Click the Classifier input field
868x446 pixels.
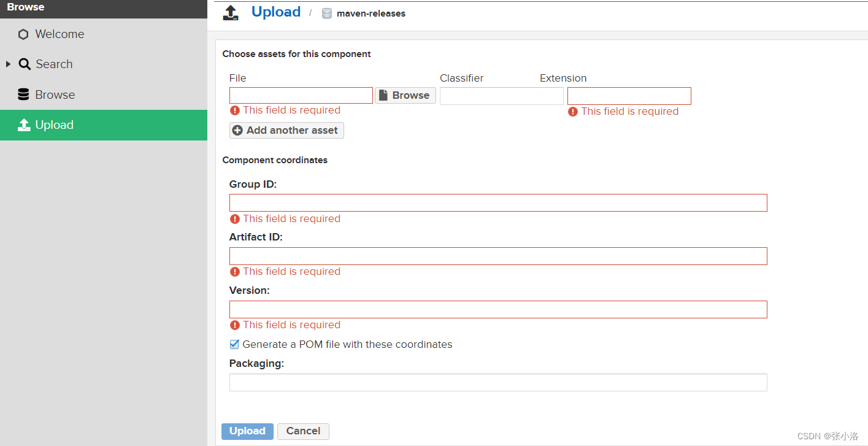coord(501,96)
